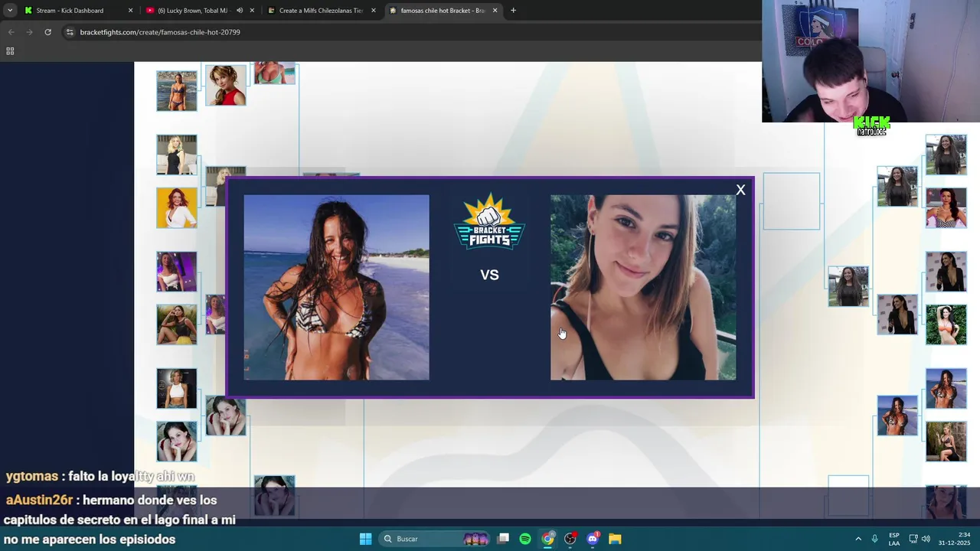The width and height of the screenshot is (980, 551).
Task: Go forward in browser history
Action: point(29,32)
